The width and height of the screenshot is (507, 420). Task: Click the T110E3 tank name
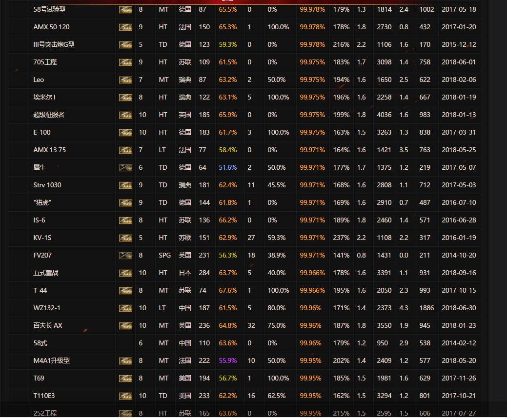[44, 396]
